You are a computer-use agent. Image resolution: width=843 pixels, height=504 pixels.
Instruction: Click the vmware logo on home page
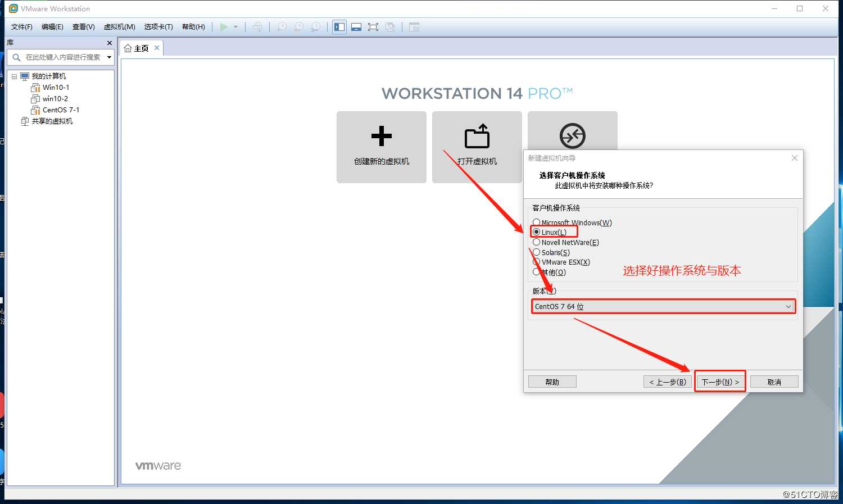pos(158,466)
